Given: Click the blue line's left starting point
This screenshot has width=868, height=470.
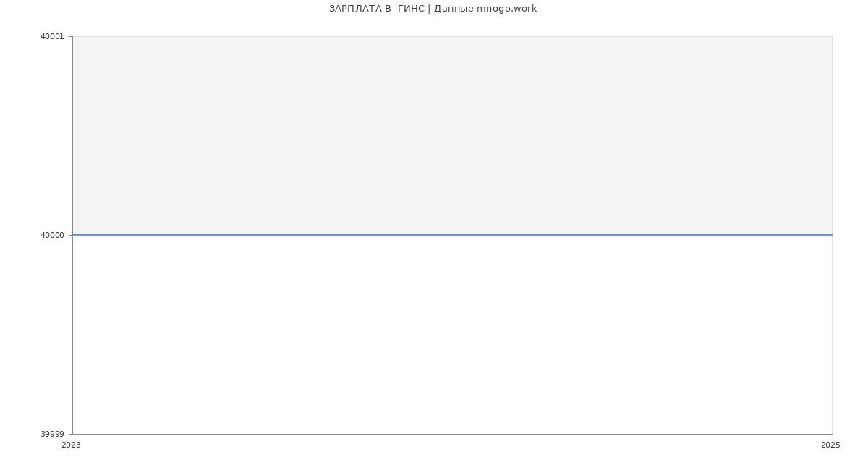Looking at the screenshot, I should tap(74, 235).
